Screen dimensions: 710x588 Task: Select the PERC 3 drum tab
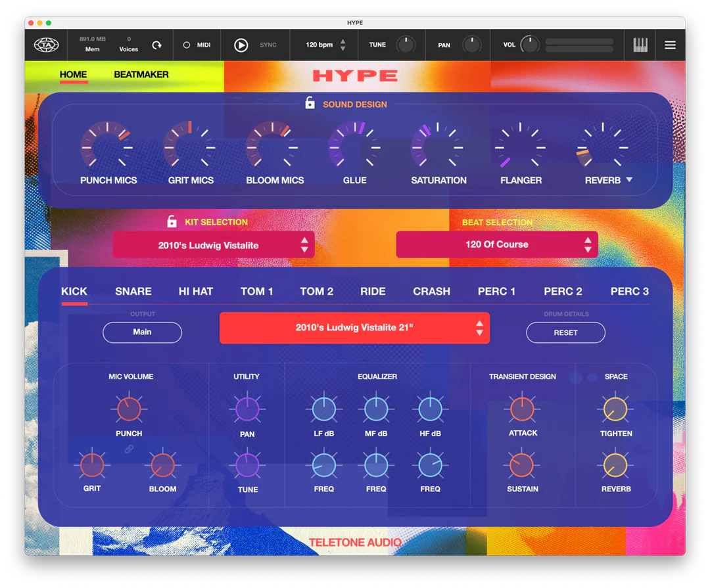pyautogui.click(x=629, y=291)
